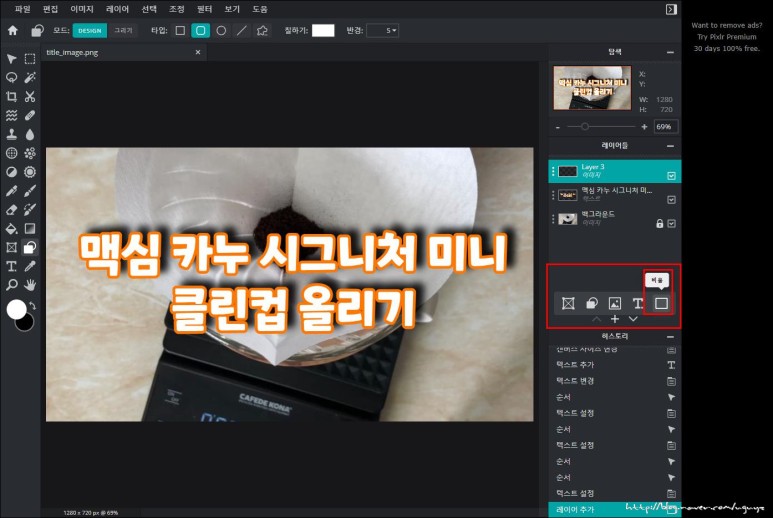Swap foreground and background colors

pyautogui.click(x=33, y=306)
